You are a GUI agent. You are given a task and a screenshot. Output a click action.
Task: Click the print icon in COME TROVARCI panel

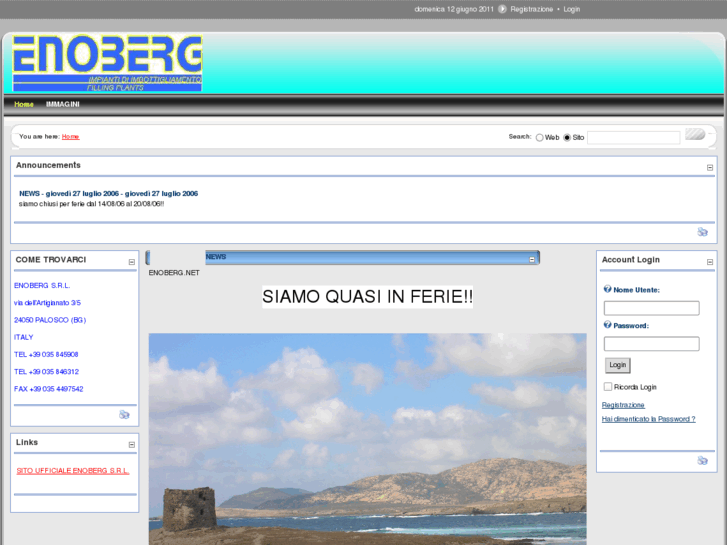[124, 415]
